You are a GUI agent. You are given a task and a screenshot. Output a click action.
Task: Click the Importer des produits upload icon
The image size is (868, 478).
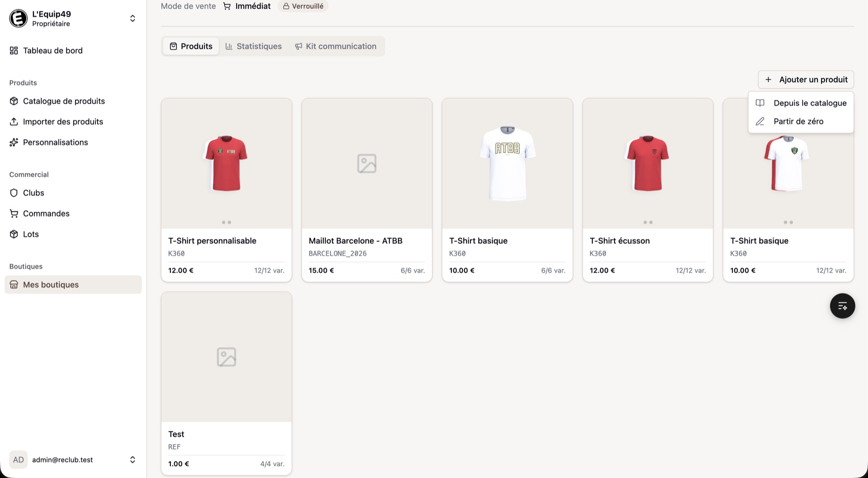(x=14, y=122)
